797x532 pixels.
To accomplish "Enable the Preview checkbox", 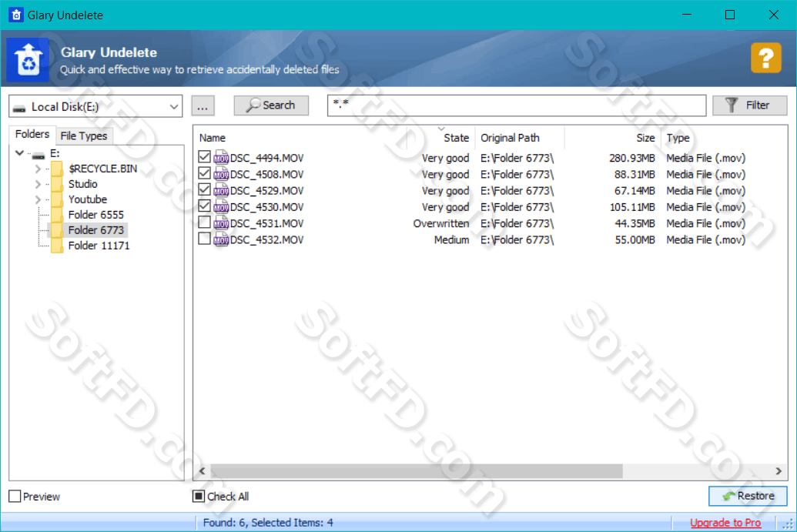I will [x=15, y=496].
